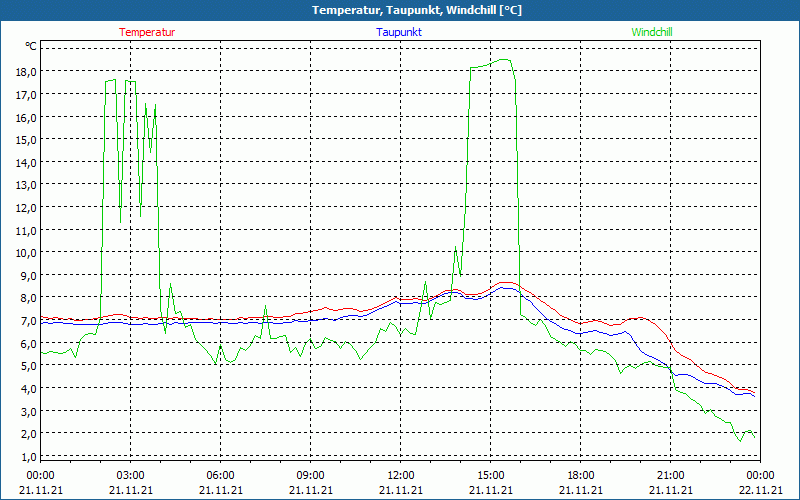Viewport: 800px width, 500px height.
Task: Click the 21:00 time axis label
Action: 670,476
